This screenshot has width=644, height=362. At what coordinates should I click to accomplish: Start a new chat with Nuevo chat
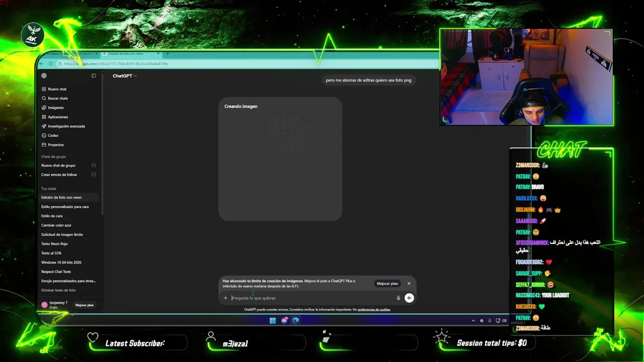[57, 89]
